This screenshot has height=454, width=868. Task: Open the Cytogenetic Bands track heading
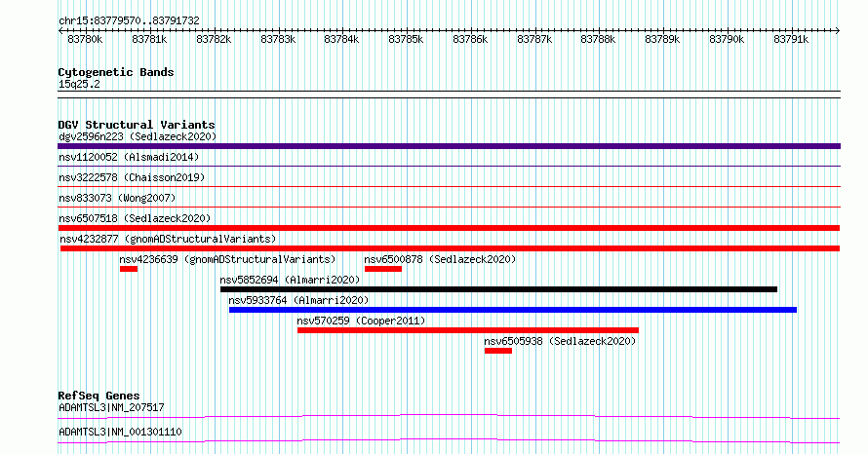(116, 72)
